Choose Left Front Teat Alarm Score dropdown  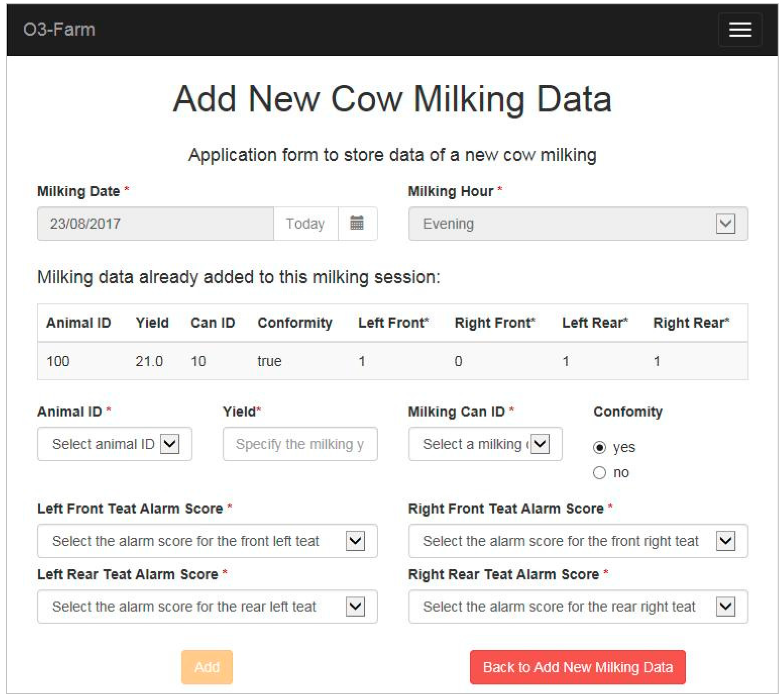(x=207, y=541)
